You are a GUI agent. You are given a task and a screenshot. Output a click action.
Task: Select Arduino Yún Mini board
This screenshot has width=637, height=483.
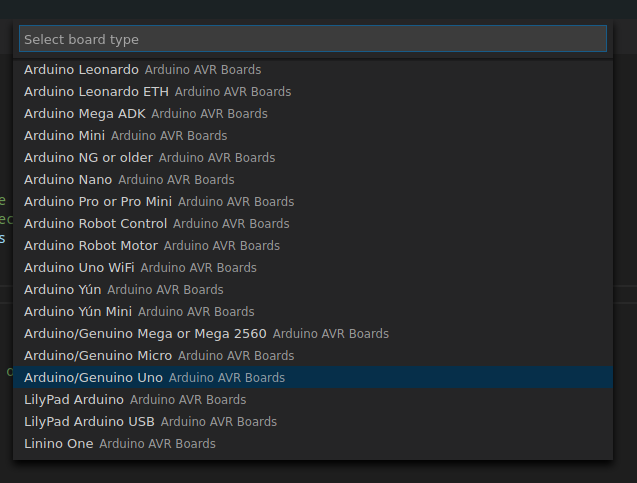click(x=313, y=311)
